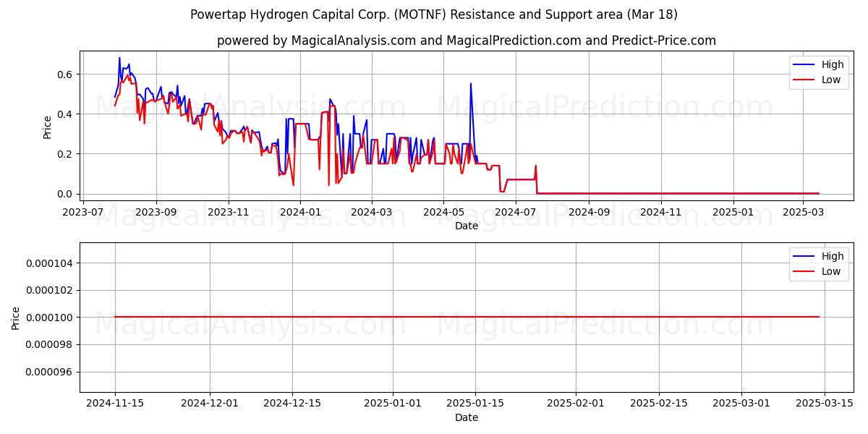Click the '2024-12-15' bottom axis tick label
This screenshot has height=434, width=868.
(292, 404)
